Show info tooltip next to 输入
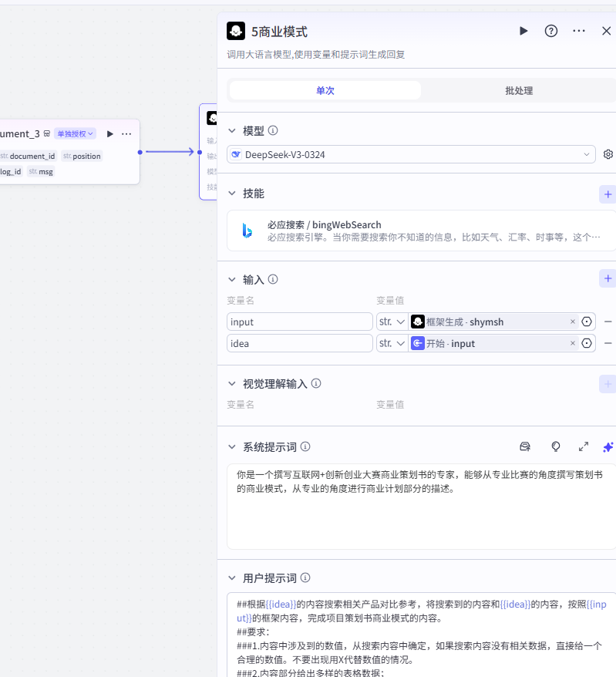Viewport: 616px width, 677px height. point(273,280)
